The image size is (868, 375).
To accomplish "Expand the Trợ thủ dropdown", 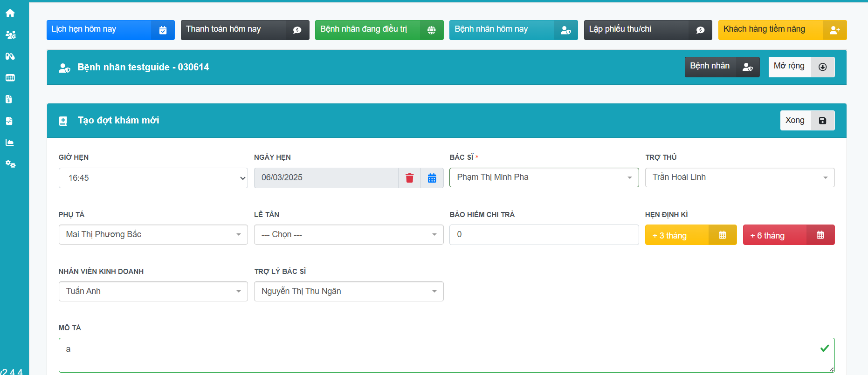I will point(739,177).
